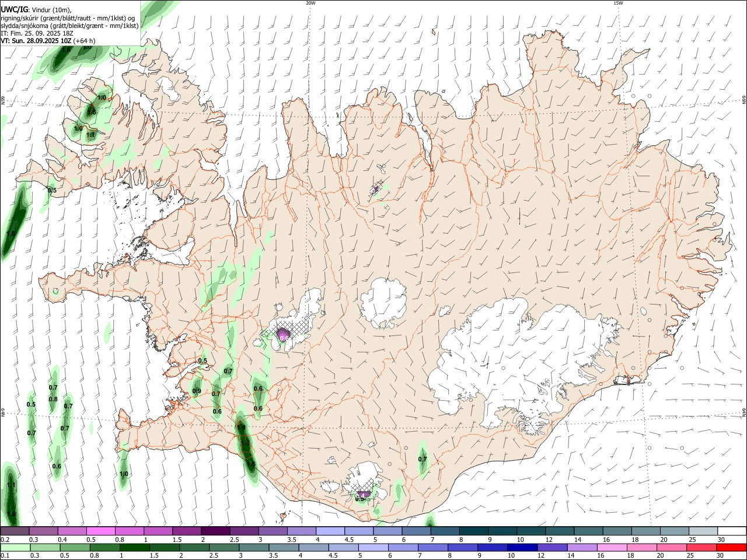Click the white upper-row swatch starting at 30
Screen dimensions: 747x560
click(x=732, y=531)
